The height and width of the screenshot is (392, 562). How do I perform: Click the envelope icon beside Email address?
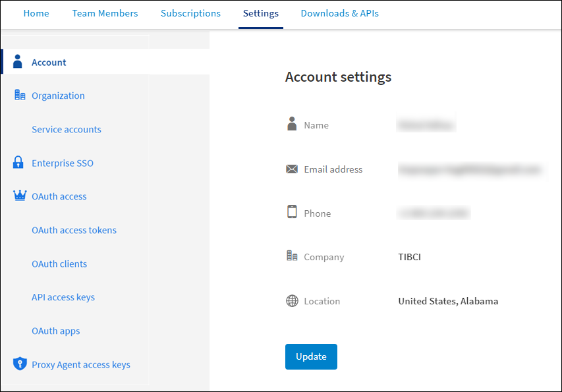click(292, 169)
